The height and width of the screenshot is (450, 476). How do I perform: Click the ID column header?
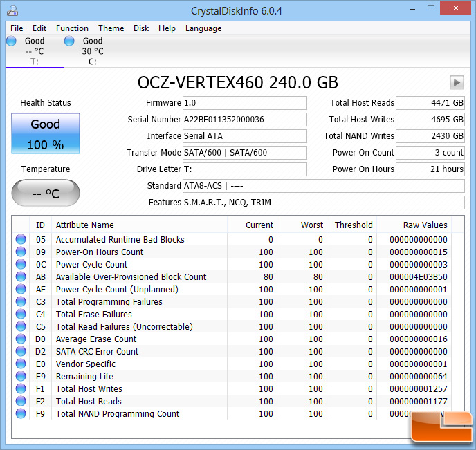pyautogui.click(x=40, y=225)
